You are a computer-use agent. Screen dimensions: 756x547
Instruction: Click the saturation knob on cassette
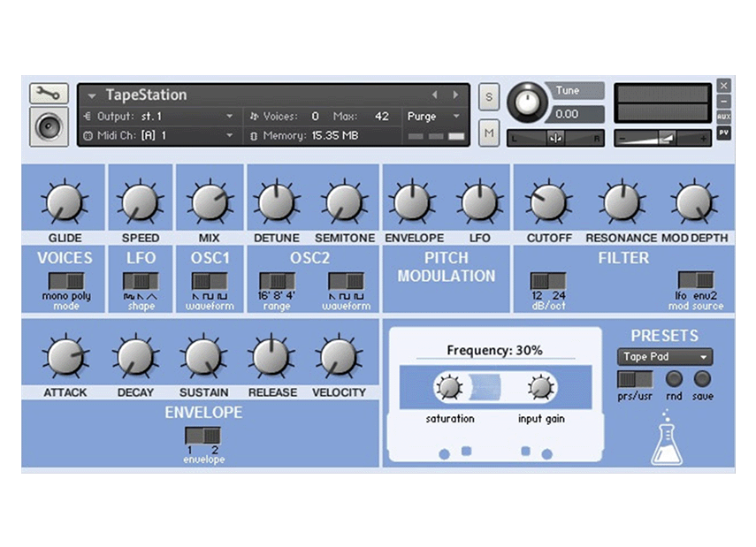(x=449, y=387)
